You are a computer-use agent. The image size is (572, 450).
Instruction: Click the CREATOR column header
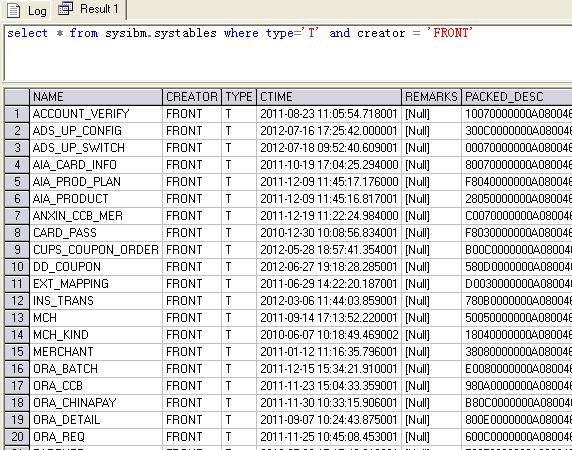pyautogui.click(x=192, y=97)
